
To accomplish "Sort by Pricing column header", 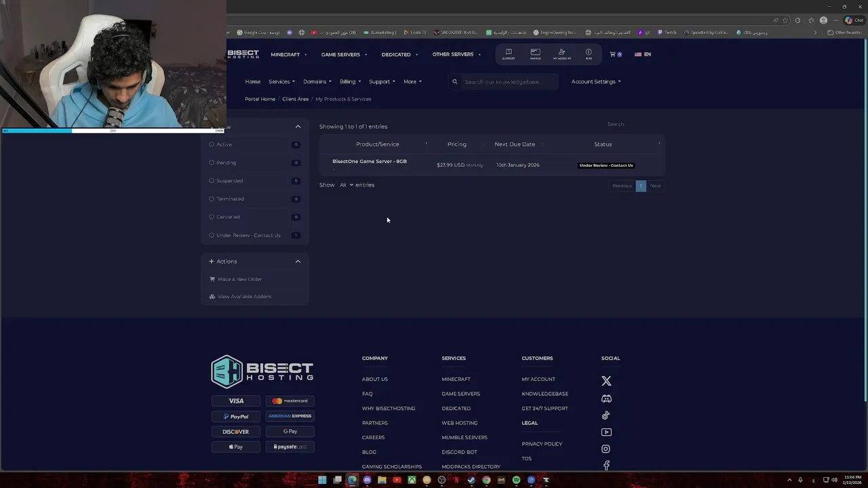I will point(457,144).
